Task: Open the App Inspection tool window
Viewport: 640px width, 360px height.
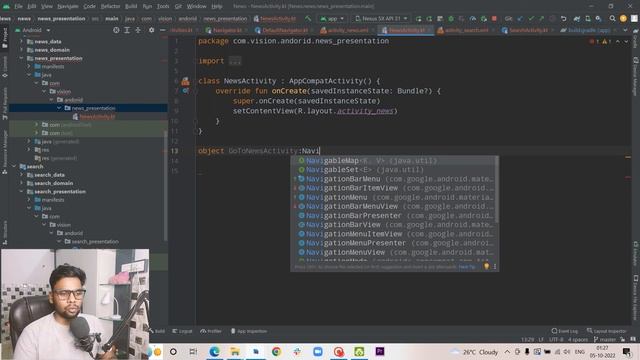Action: click(x=249, y=331)
